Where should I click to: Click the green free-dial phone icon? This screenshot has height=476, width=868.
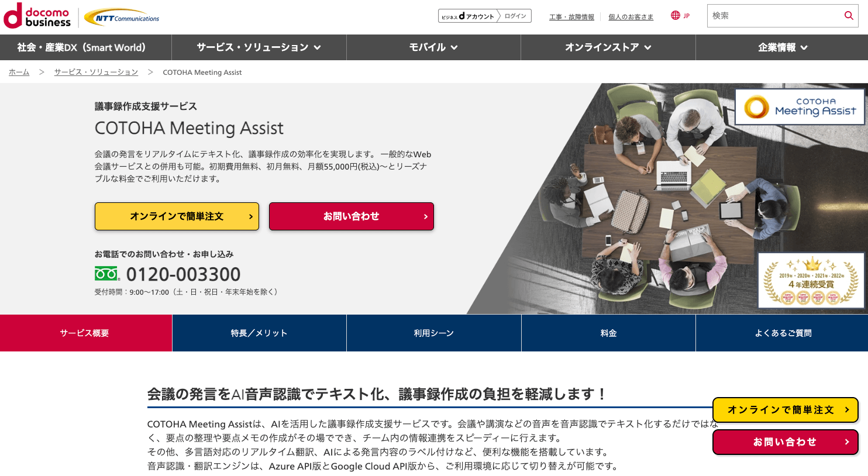[107, 274]
